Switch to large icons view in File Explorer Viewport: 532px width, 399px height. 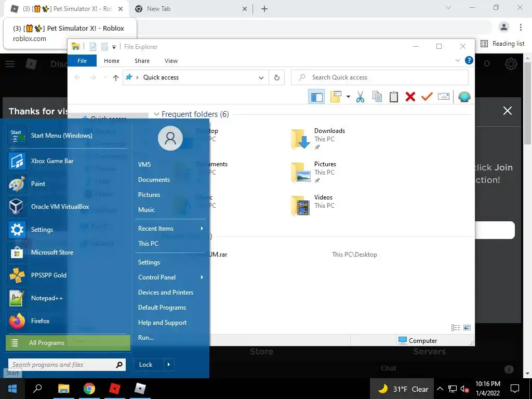[x=467, y=327]
